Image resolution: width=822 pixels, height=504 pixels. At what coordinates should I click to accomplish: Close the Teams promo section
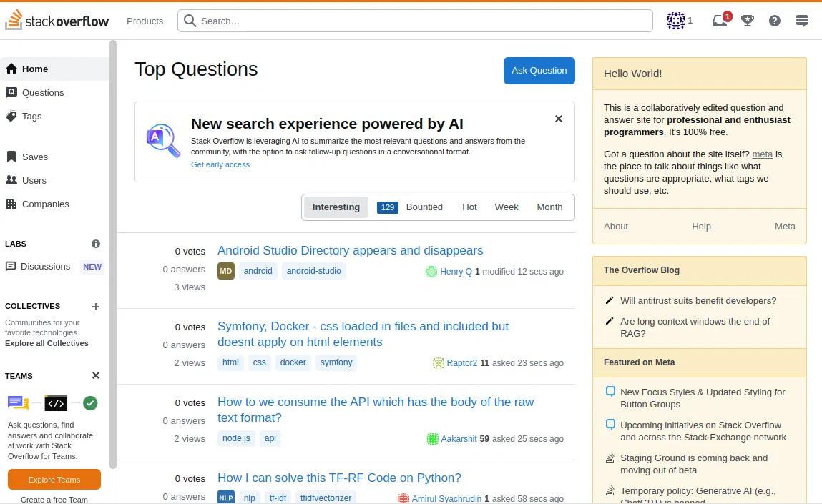96,376
